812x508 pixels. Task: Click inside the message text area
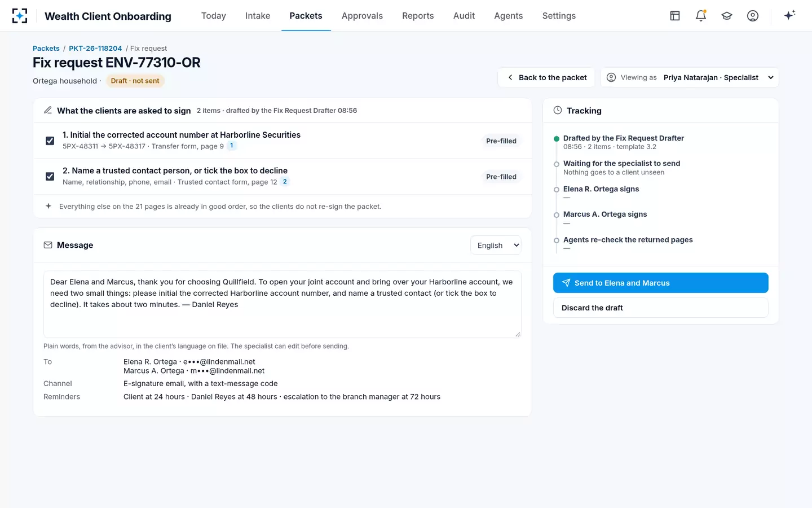click(x=283, y=304)
